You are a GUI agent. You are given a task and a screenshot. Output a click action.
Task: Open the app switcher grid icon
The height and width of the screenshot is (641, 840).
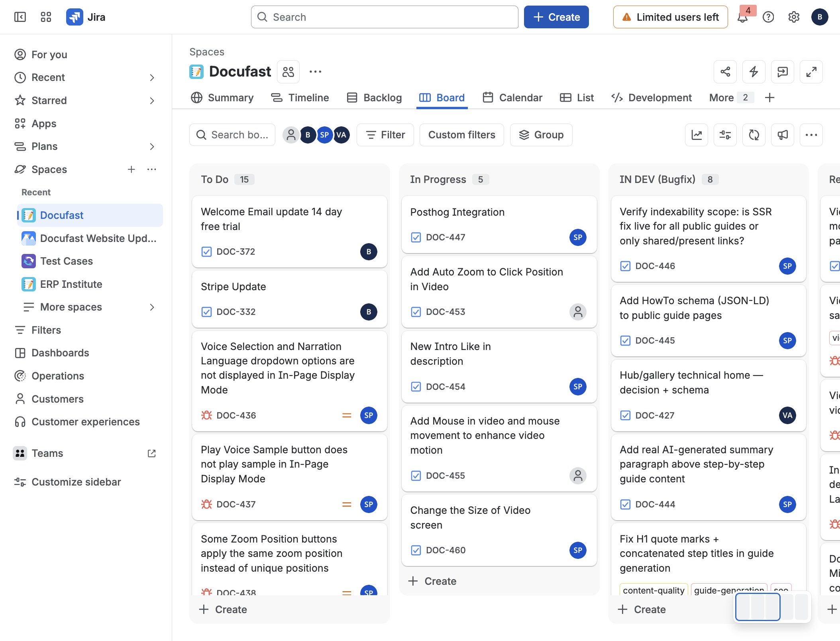(x=46, y=17)
